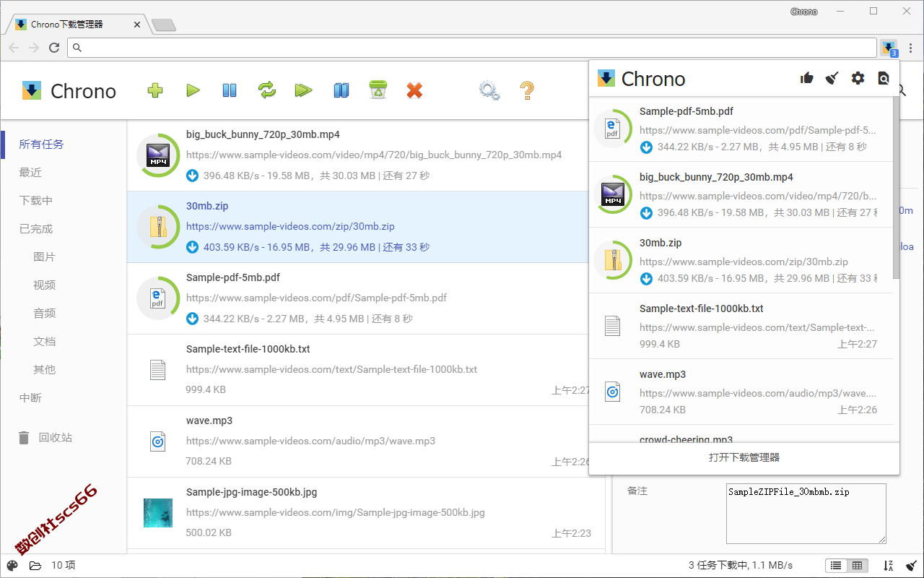Click the A-Z sort icon in status bar
Viewport: 924px width, 578px height.
pyautogui.click(x=889, y=565)
